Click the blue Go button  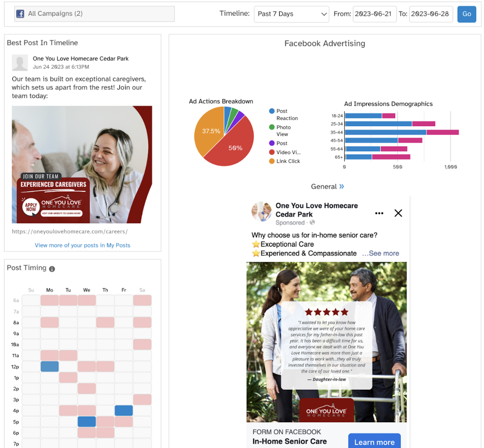tap(466, 14)
